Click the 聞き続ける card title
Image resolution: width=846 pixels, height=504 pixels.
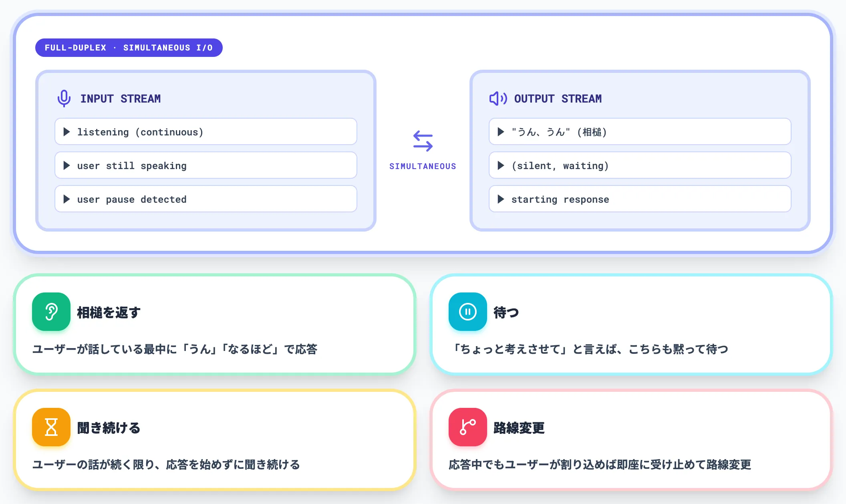point(109,428)
